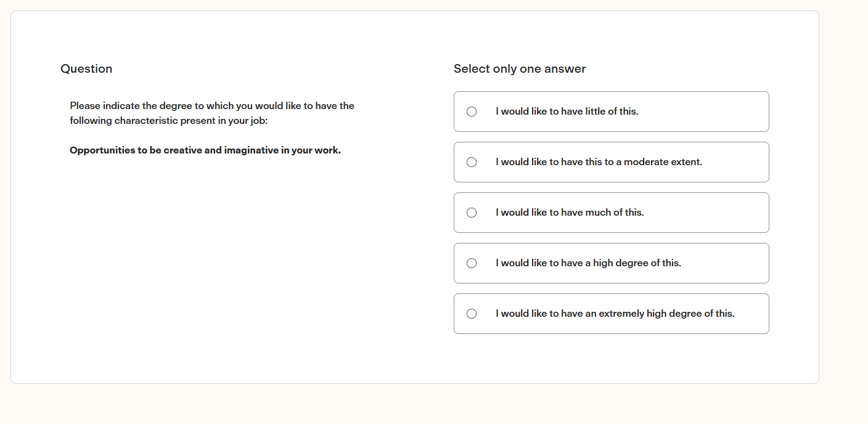868x424 pixels.
Task: Click the "Question" heading
Action: (x=86, y=68)
